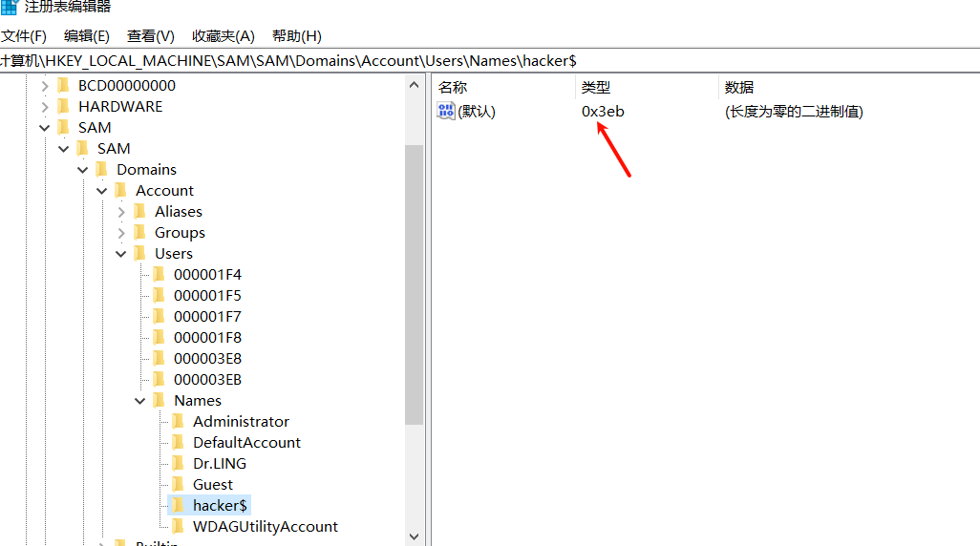Click the Users folder icon
Image resolution: width=980 pixels, height=546 pixels.
(140, 253)
